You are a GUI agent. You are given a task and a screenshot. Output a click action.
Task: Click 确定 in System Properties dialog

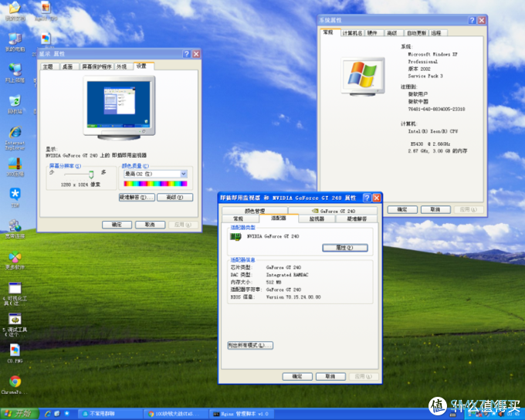pyautogui.click(x=402, y=210)
